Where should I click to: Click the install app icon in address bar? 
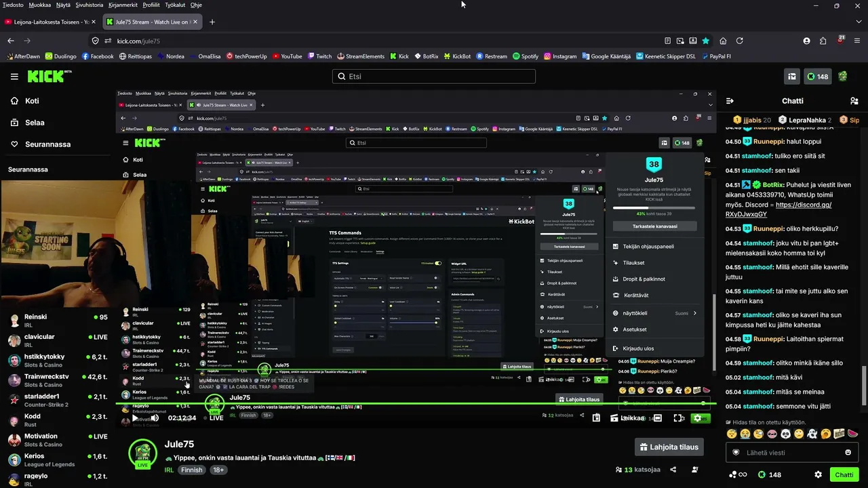[693, 41]
